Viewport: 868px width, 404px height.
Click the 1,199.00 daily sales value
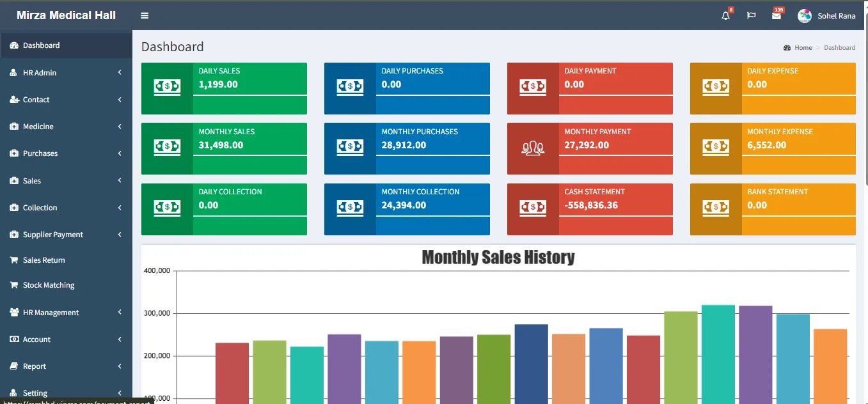(218, 84)
